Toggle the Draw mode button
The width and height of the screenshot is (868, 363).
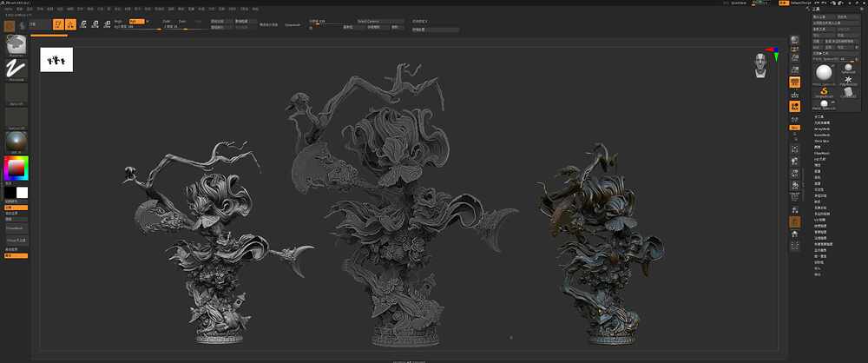[x=71, y=24]
